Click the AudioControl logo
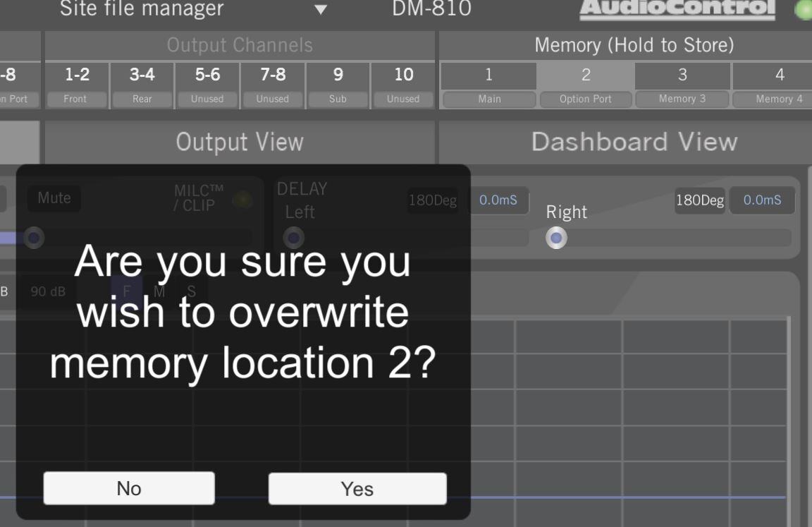812x527 pixels. tap(677, 9)
